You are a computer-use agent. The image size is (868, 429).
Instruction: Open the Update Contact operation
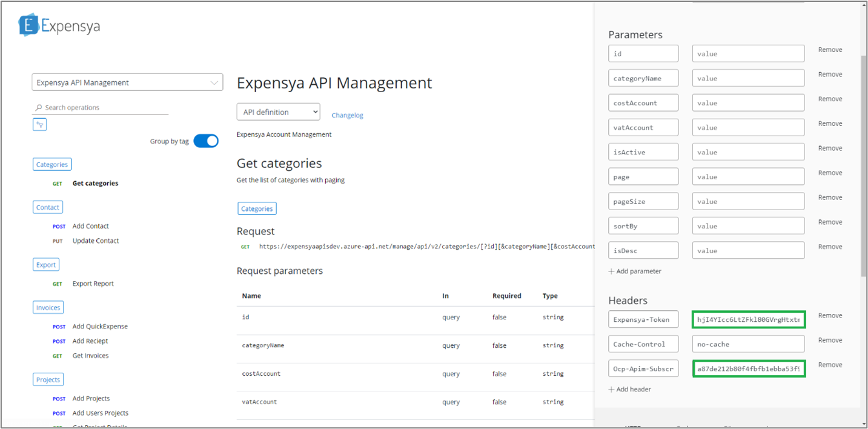pos(96,241)
